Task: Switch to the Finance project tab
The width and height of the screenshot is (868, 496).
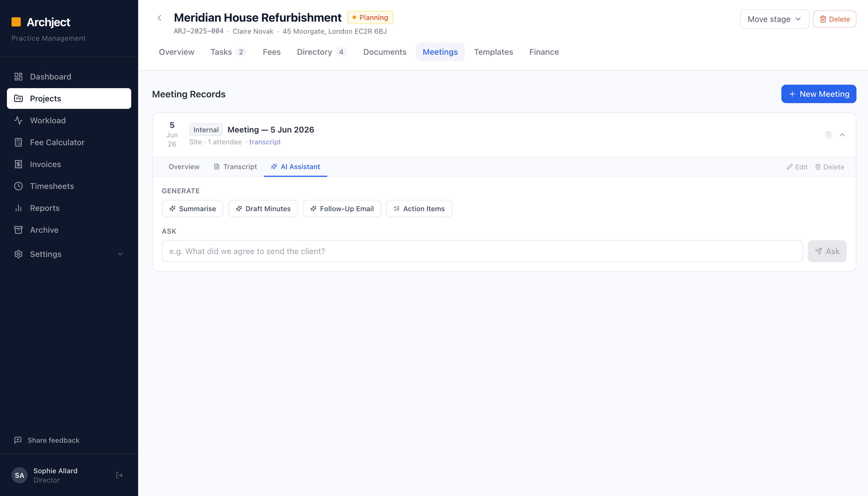Action: (544, 52)
